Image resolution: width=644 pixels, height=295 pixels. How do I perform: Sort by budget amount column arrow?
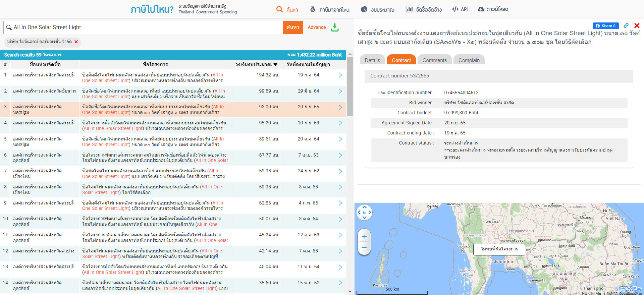tap(275, 64)
